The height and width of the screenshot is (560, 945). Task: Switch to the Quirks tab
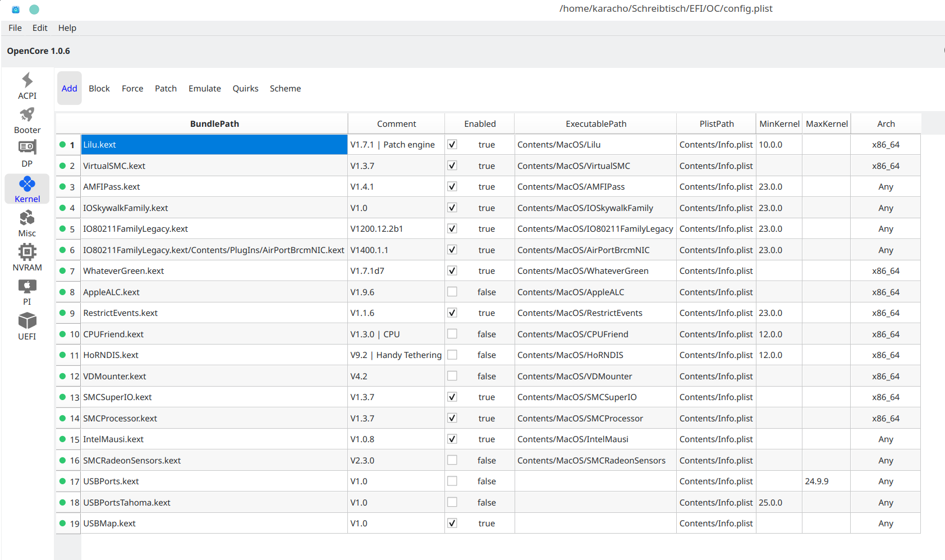(x=245, y=89)
